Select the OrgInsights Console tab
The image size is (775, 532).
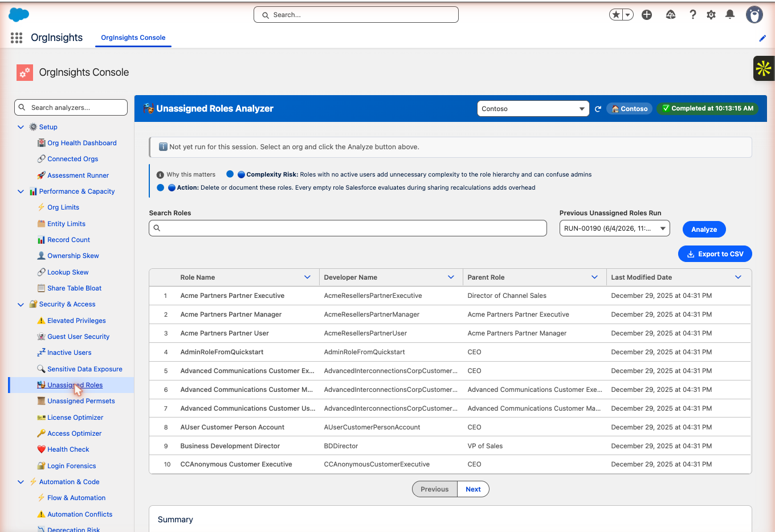(x=133, y=38)
